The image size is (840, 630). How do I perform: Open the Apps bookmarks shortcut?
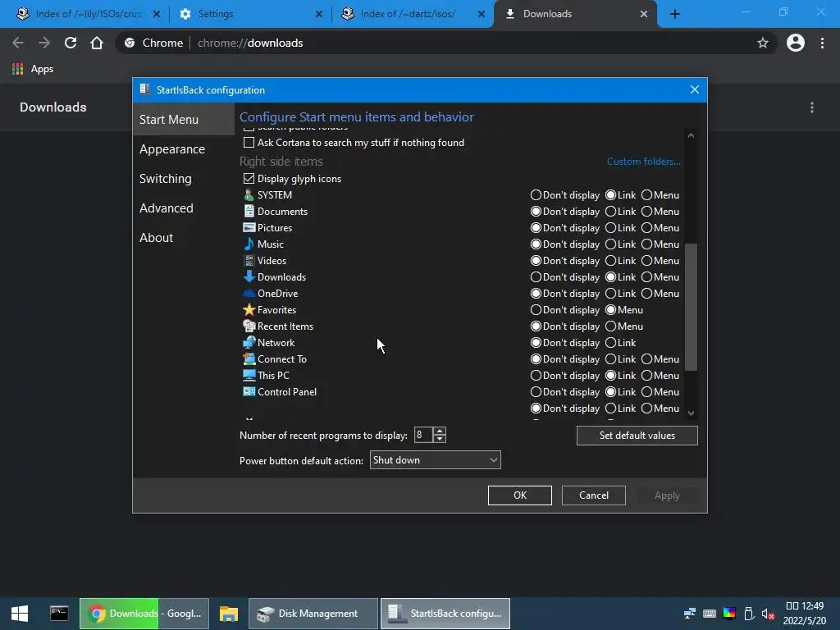pyautogui.click(x=33, y=69)
